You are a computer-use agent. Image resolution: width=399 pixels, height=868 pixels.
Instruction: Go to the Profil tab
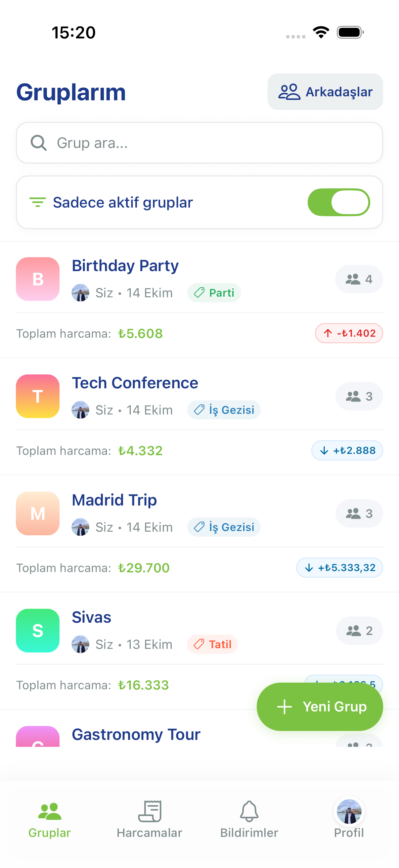point(349,819)
